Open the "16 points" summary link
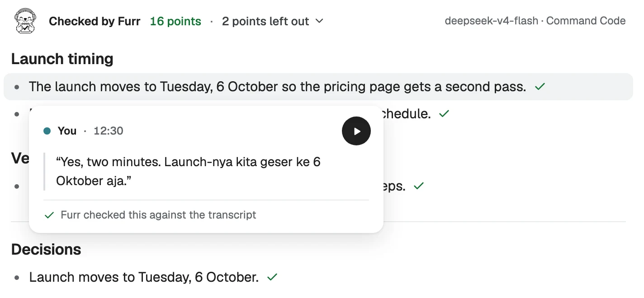Image resolution: width=644 pixels, height=298 pixels. 175,21
